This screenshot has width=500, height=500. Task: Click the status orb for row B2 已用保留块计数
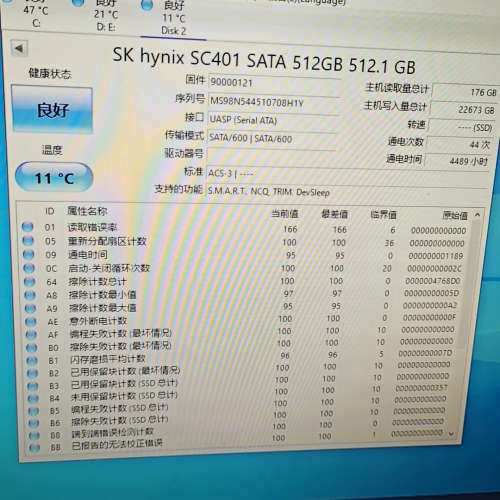(32, 373)
